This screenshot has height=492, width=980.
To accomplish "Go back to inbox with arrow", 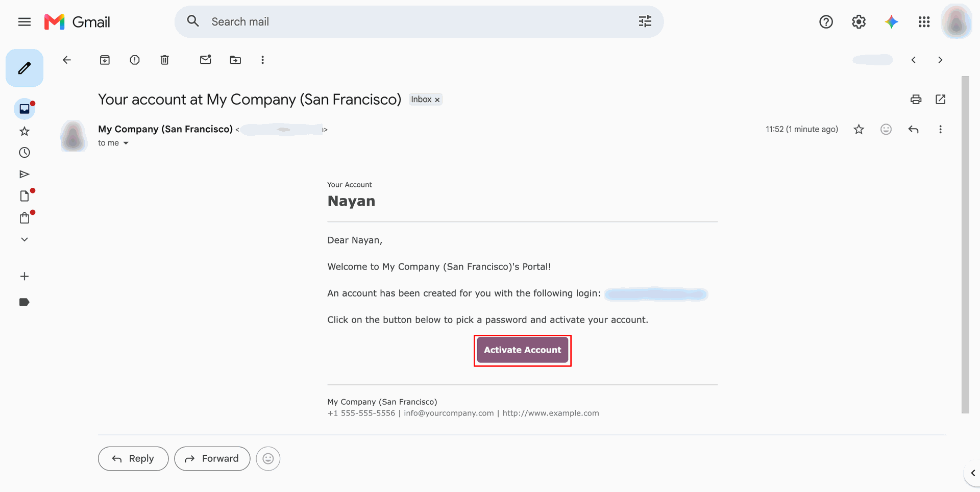I will [67, 60].
